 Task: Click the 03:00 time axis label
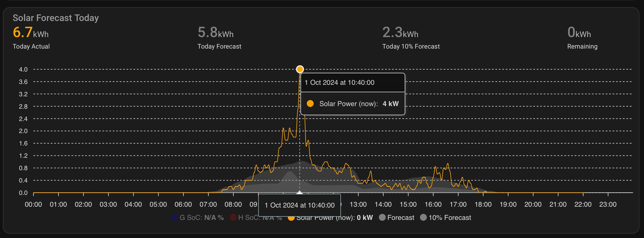(108, 204)
